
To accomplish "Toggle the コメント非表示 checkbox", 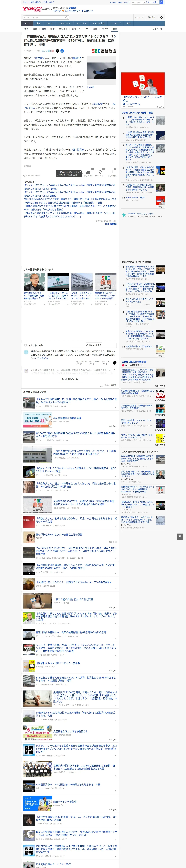I will (x=102, y=385).
